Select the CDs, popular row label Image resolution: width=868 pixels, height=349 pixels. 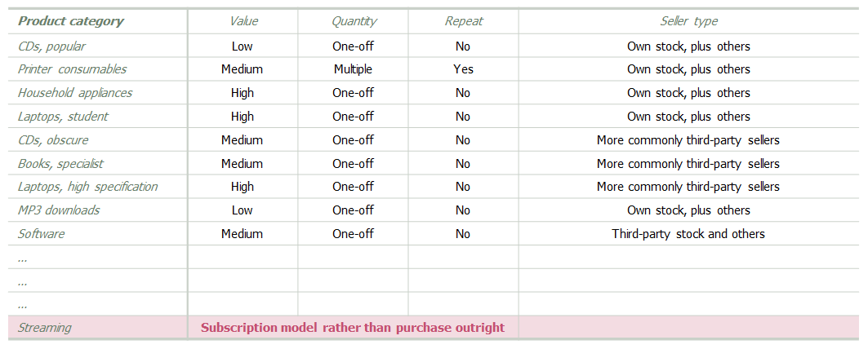coord(51,46)
